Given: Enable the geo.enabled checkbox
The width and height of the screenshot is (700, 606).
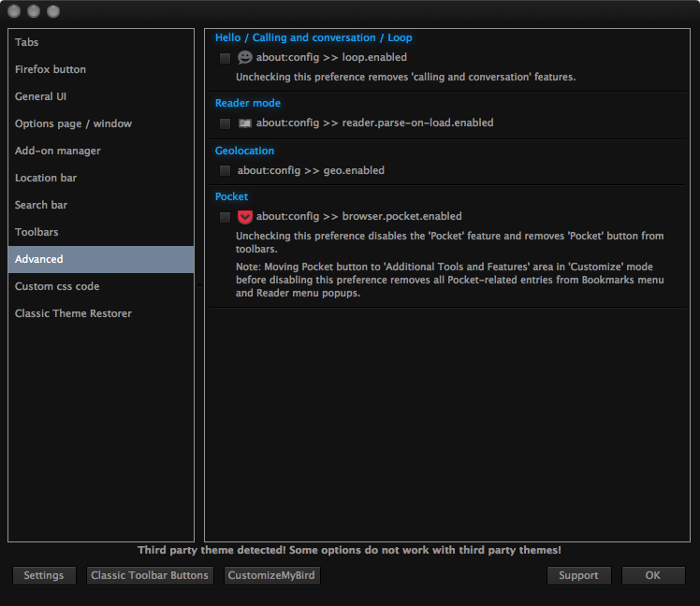Looking at the screenshot, I should point(225,170).
